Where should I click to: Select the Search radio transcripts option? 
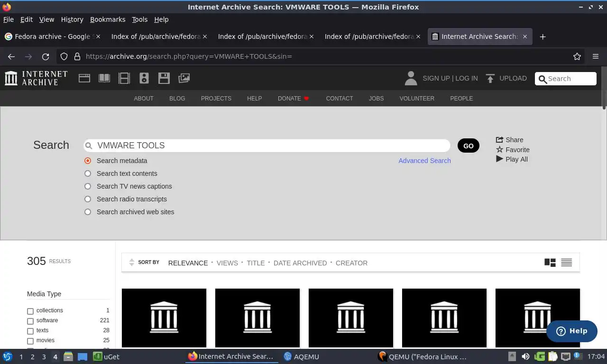click(x=88, y=199)
